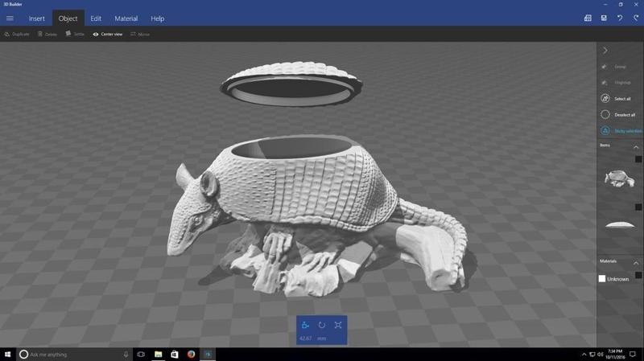Click the Redo arrow icon
The width and height of the screenshot is (644, 361).
tap(636, 18)
